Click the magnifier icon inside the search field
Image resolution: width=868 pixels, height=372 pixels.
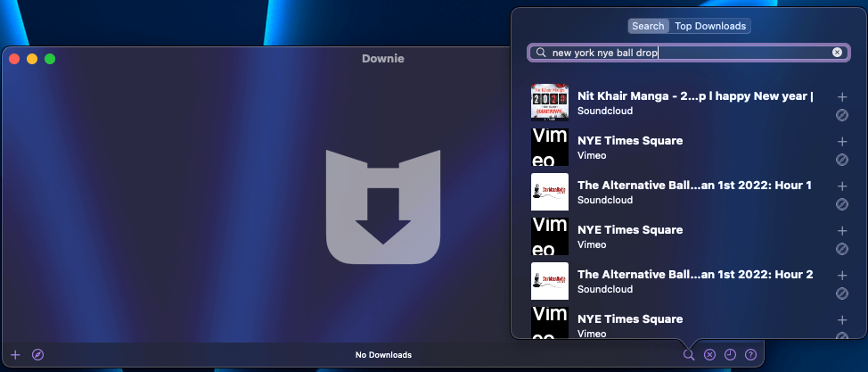(x=541, y=52)
